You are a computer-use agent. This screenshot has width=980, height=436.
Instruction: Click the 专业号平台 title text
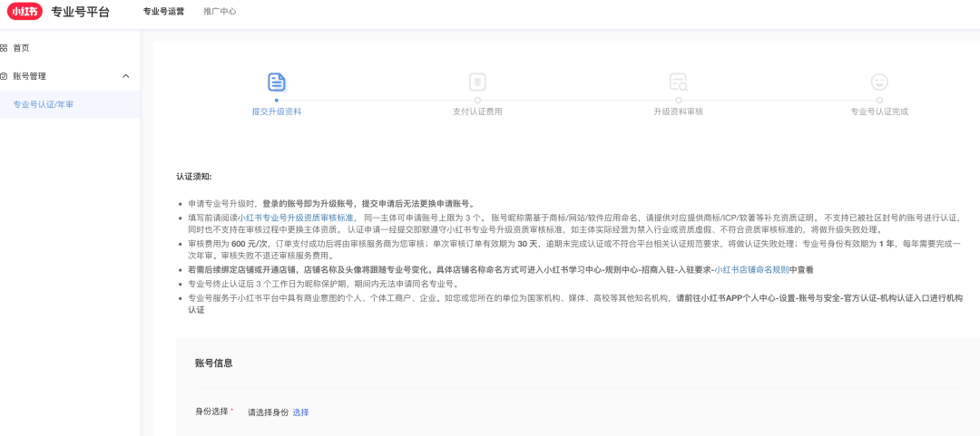80,11
